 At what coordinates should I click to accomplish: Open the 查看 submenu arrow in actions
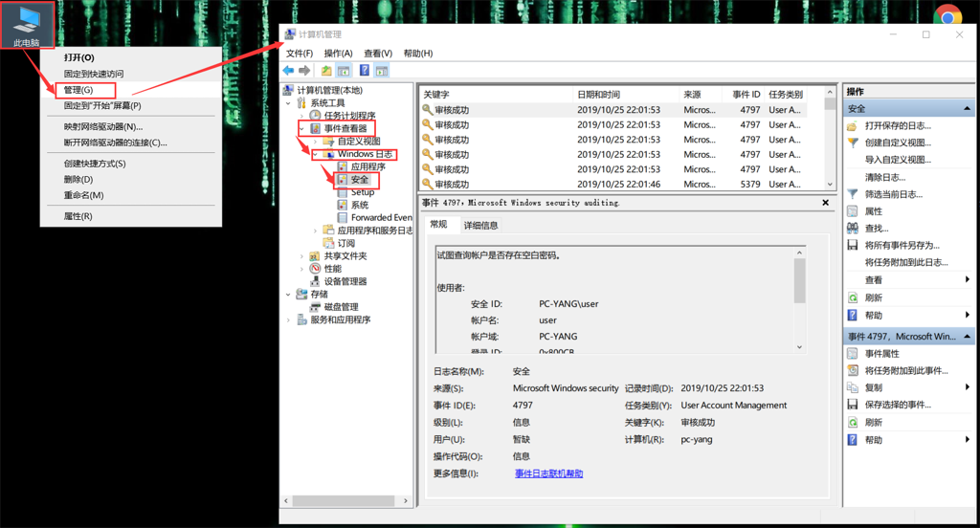click(968, 279)
